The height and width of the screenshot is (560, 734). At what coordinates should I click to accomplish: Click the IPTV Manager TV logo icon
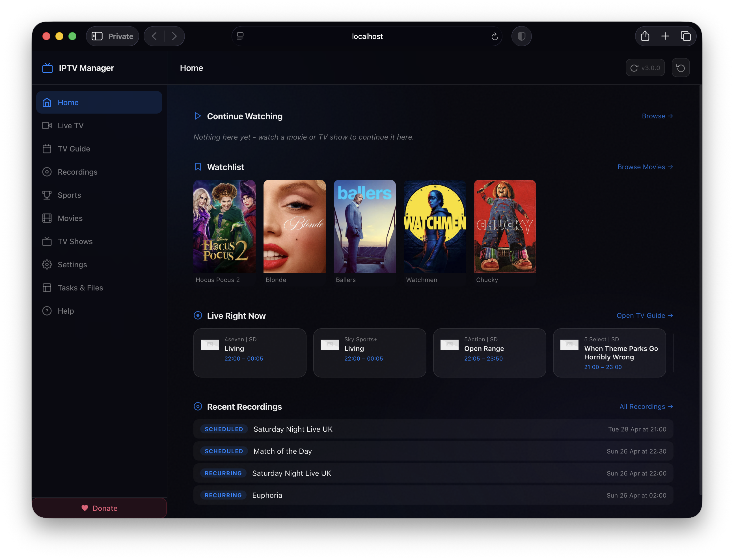[47, 68]
